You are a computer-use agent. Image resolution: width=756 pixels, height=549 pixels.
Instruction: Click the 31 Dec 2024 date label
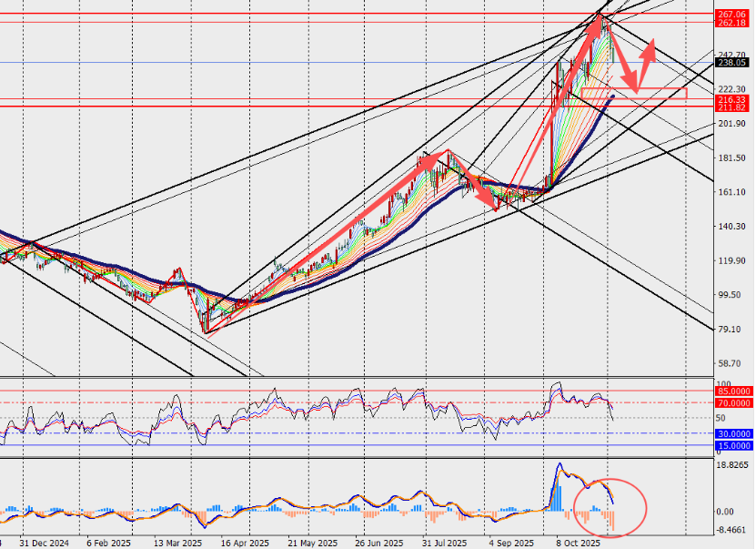point(44,543)
